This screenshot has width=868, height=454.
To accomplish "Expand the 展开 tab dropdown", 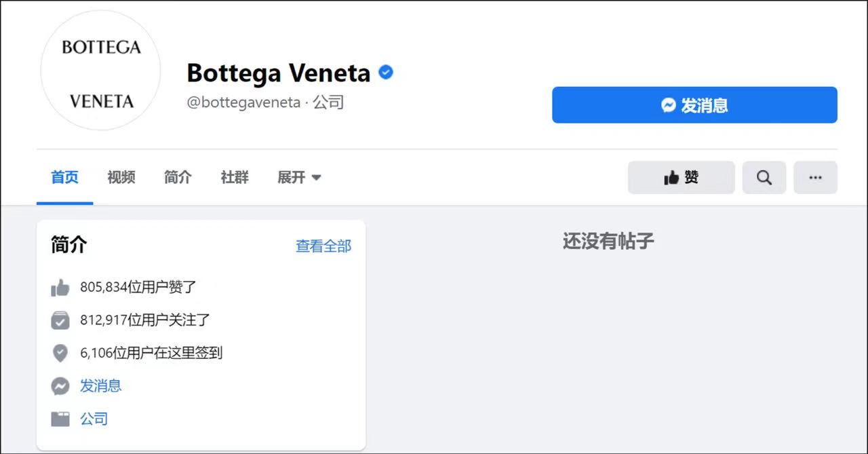I will (299, 178).
